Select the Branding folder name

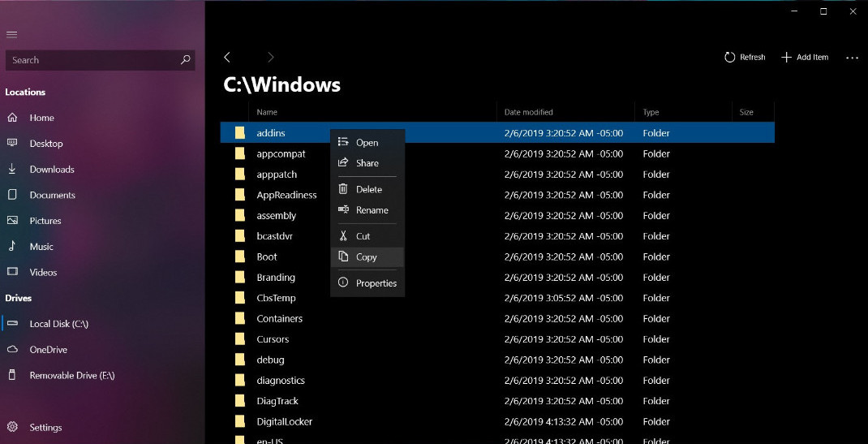pyautogui.click(x=276, y=278)
